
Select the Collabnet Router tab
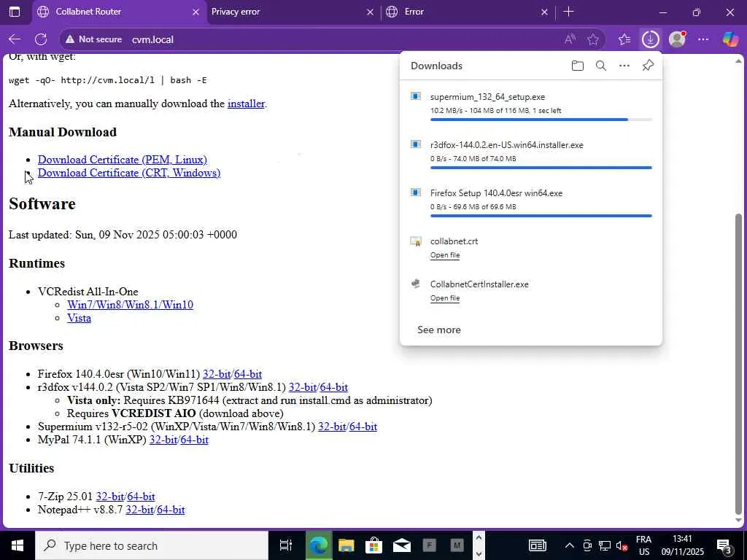119,12
